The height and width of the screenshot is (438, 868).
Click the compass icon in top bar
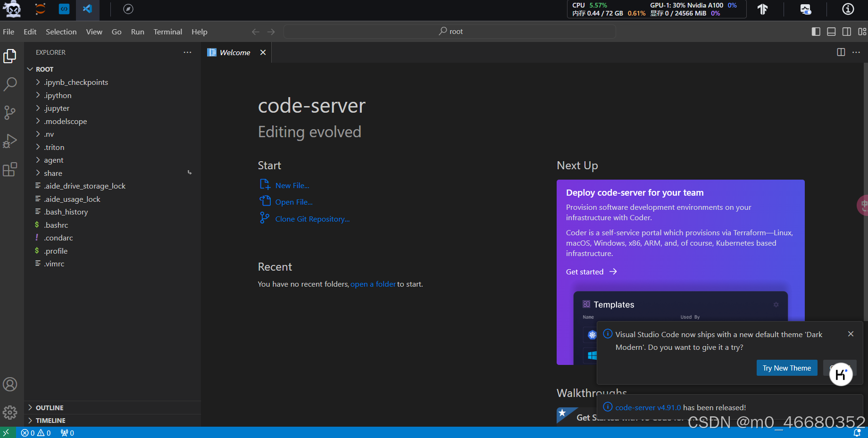tap(128, 9)
